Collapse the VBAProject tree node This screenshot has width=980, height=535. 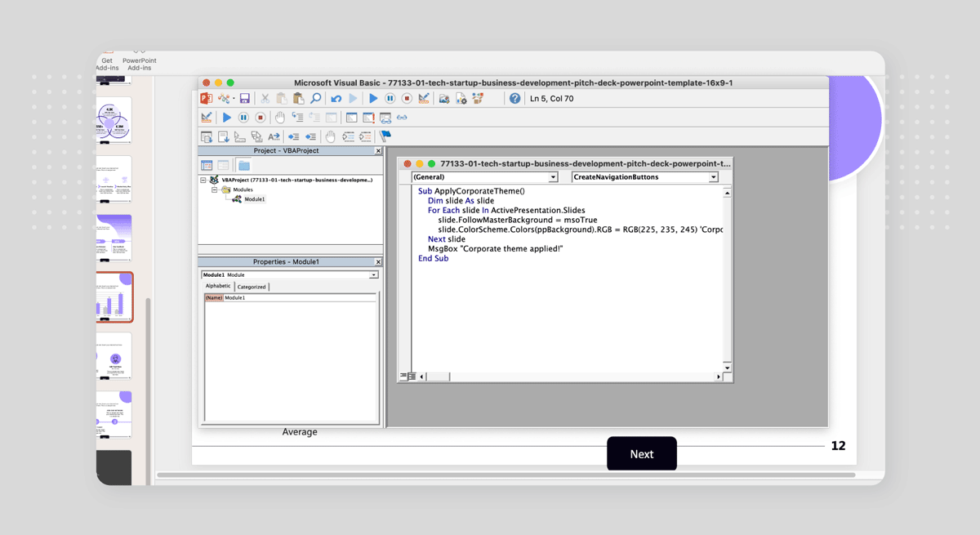pyautogui.click(x=203, y=180)
